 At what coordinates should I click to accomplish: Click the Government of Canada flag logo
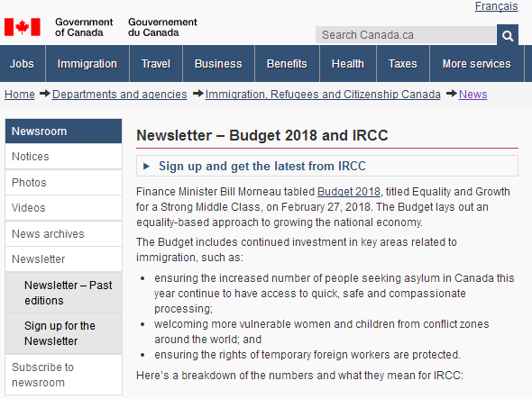(x=23, y=27)
